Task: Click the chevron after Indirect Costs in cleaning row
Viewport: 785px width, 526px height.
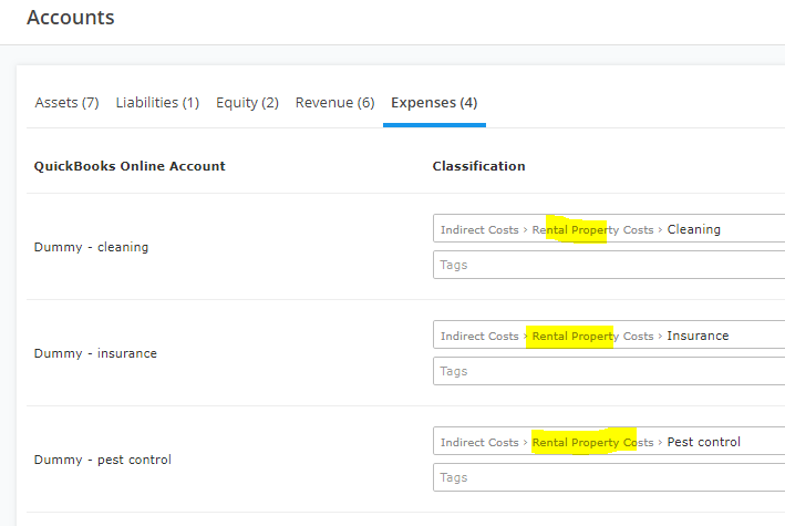Action: pyautogui.click(x=525, y=230)
